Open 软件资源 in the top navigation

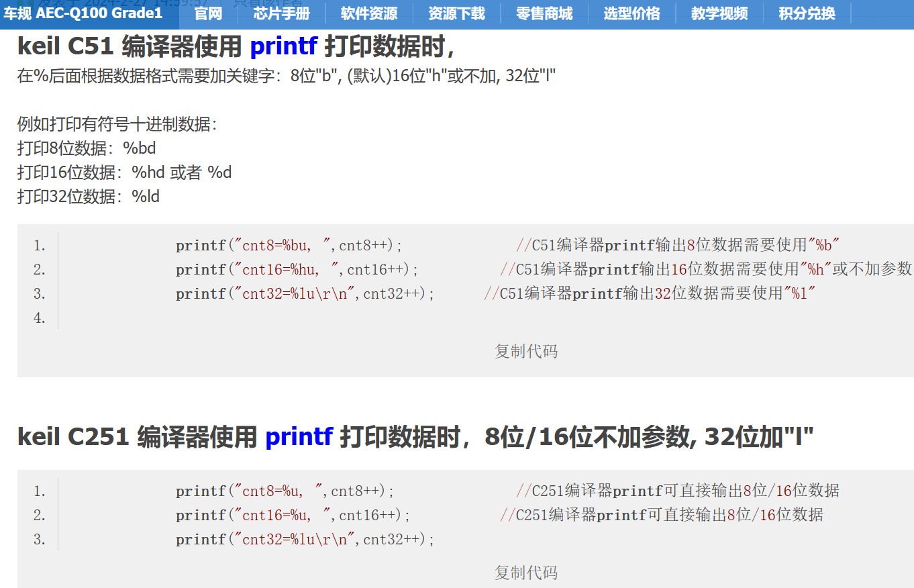pyautogui.click(x=368, y=13)
